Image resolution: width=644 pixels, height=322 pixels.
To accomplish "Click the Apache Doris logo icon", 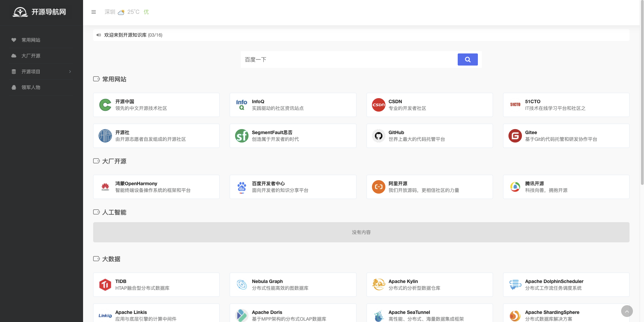I will pyautogui.click(x=242, y=316).
